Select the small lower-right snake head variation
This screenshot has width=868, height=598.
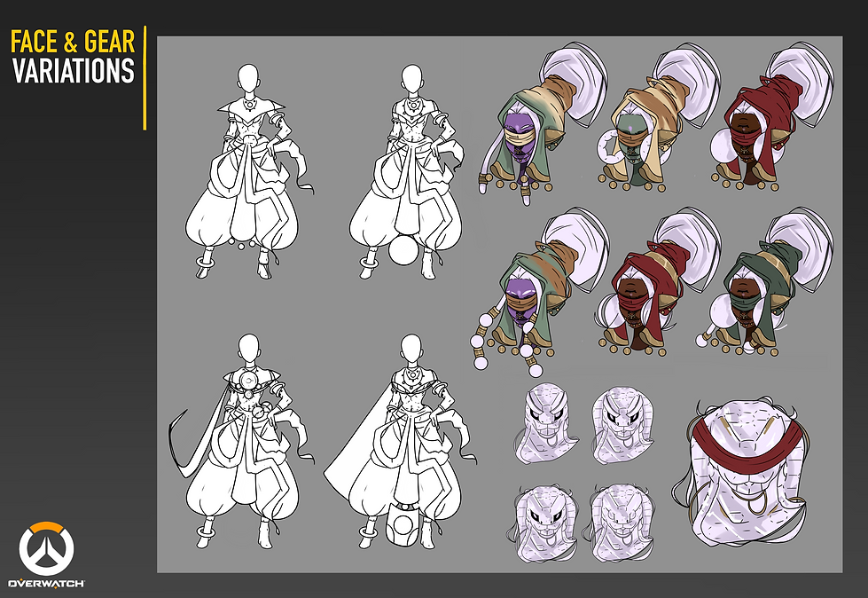620,523
